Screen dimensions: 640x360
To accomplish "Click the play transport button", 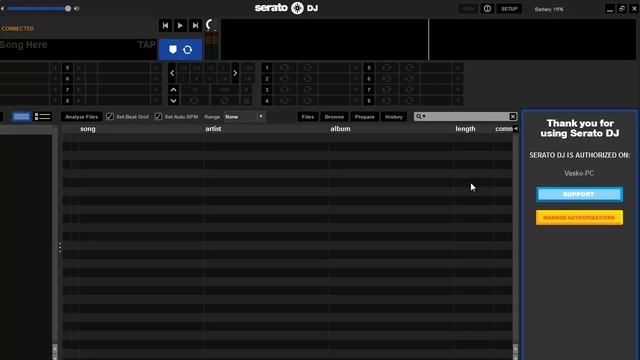I will tap(180, 25).
